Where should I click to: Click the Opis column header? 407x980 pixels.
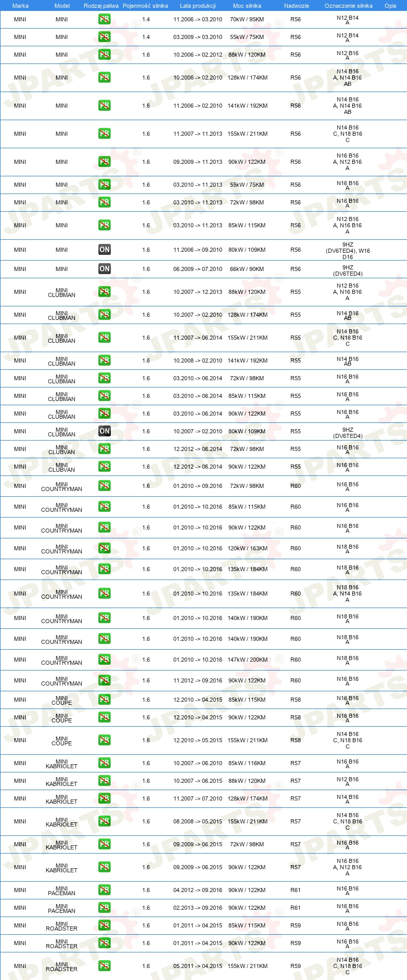390,6
